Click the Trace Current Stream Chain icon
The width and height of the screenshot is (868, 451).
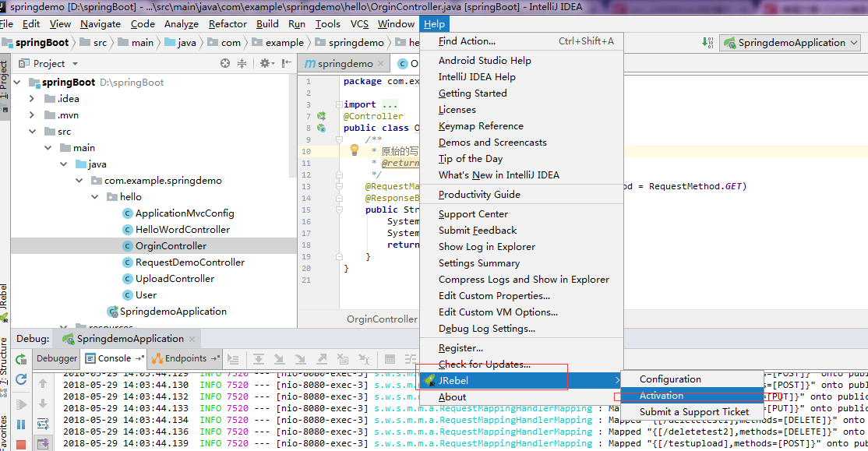410,359
